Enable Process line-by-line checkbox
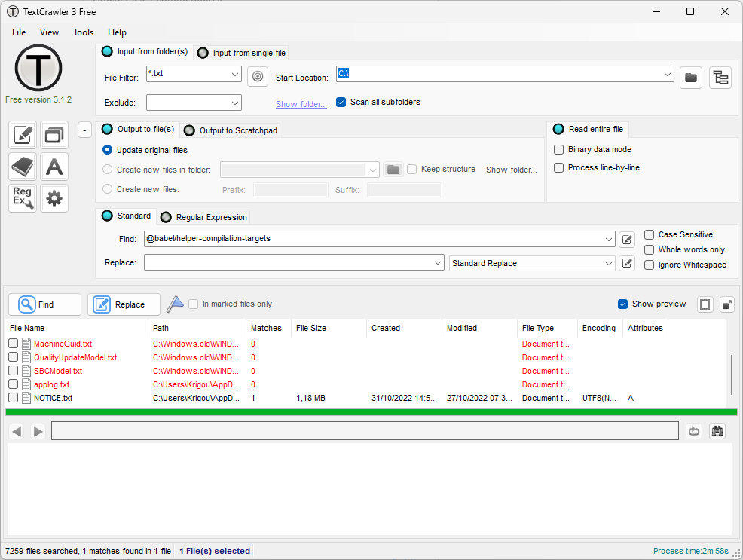The width and height of the screenshot is (743, 560). click(558, 167)
